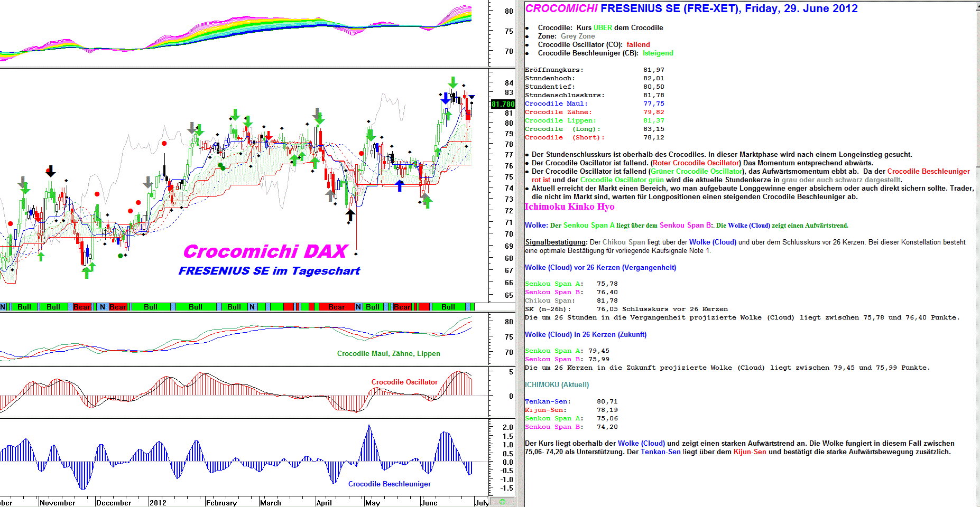Viewport: 980px width, 507px height.
Task: Click the blue triangle marker above last candle
Action: [471, 97]
